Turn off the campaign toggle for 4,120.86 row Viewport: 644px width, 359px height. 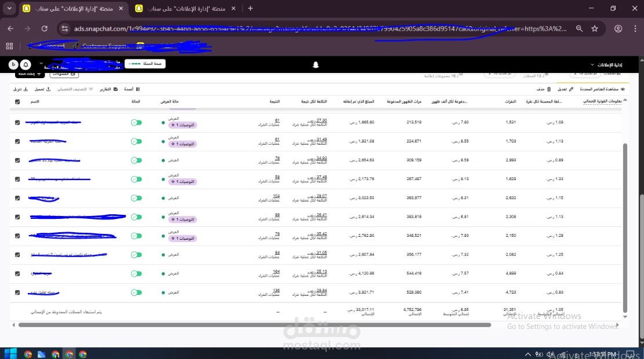[x=136, y=274]
